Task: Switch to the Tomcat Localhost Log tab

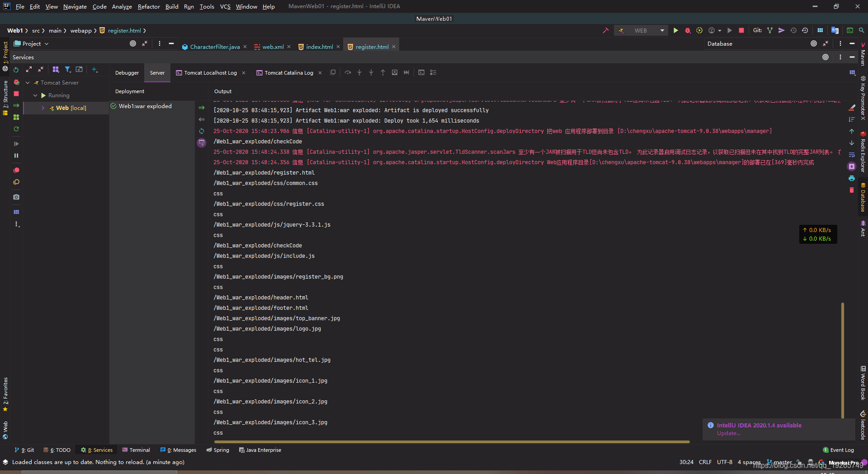Action: (x=210, y=73)
